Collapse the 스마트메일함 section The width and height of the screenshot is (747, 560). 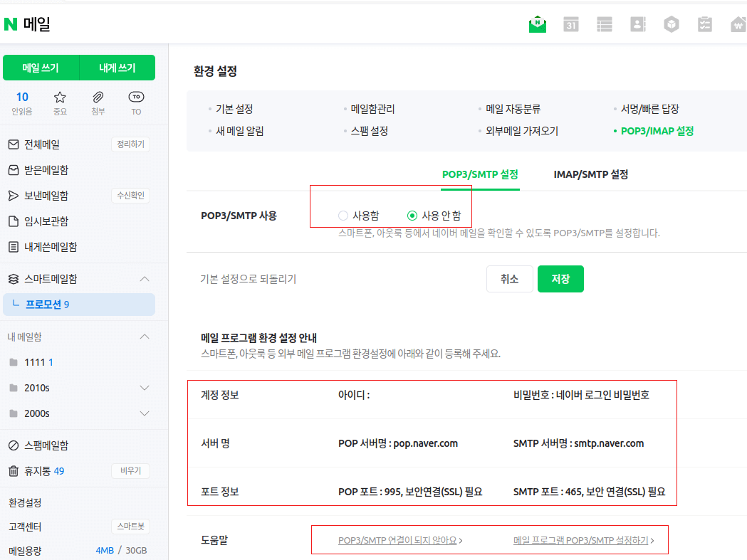145,278
